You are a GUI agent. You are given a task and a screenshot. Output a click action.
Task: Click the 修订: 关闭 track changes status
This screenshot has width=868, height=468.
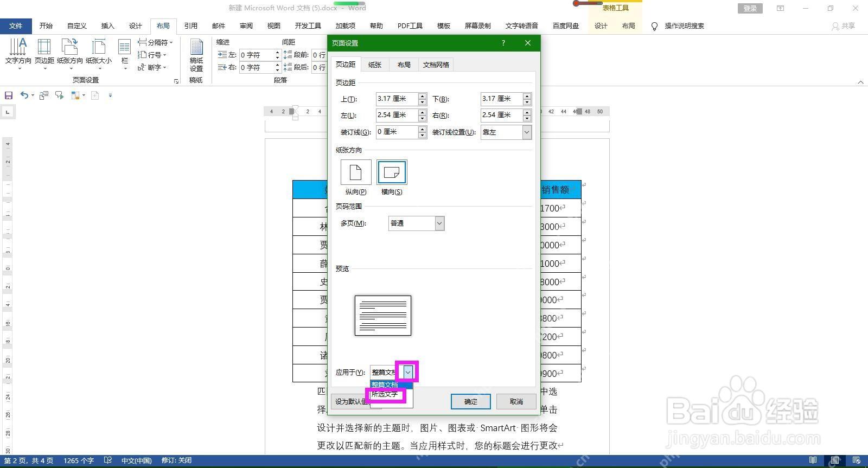click(176, 460)
